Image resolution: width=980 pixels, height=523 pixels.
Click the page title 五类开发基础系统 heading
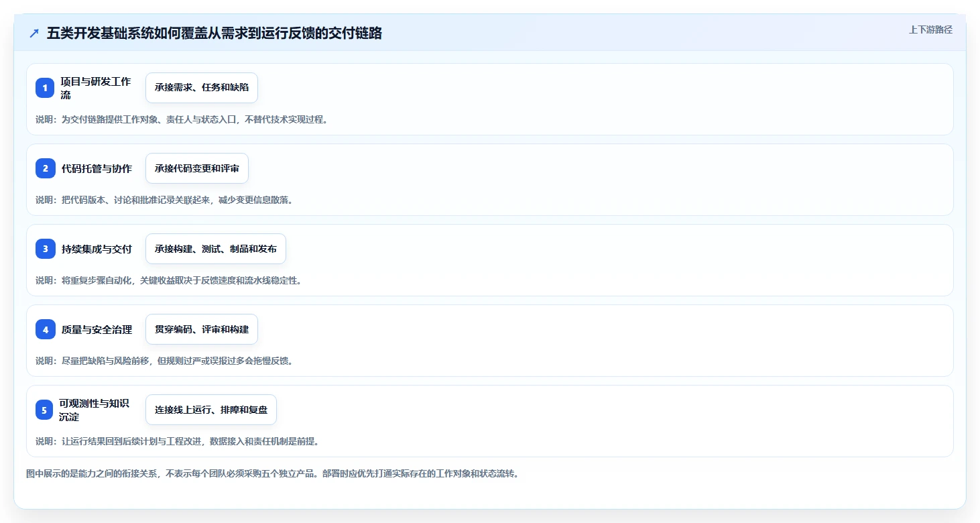point(215,34)
